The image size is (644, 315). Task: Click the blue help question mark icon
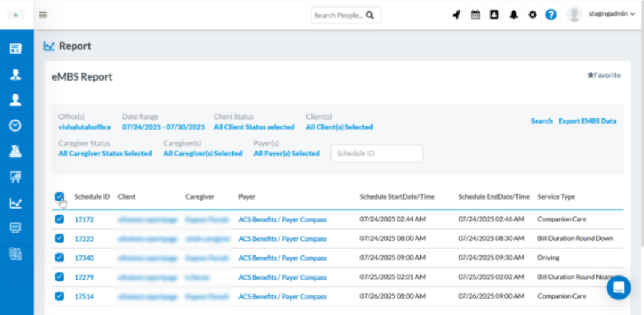click(551, 15)
